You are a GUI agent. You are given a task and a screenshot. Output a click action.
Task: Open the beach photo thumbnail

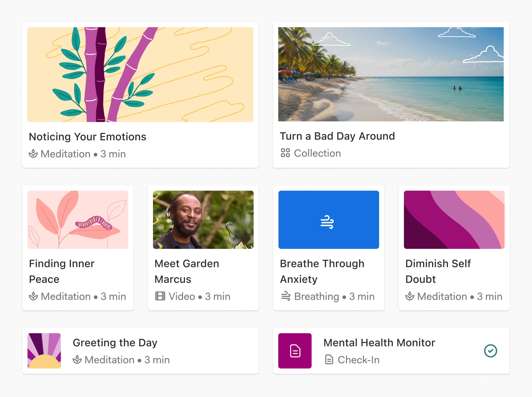pos(391,74)
